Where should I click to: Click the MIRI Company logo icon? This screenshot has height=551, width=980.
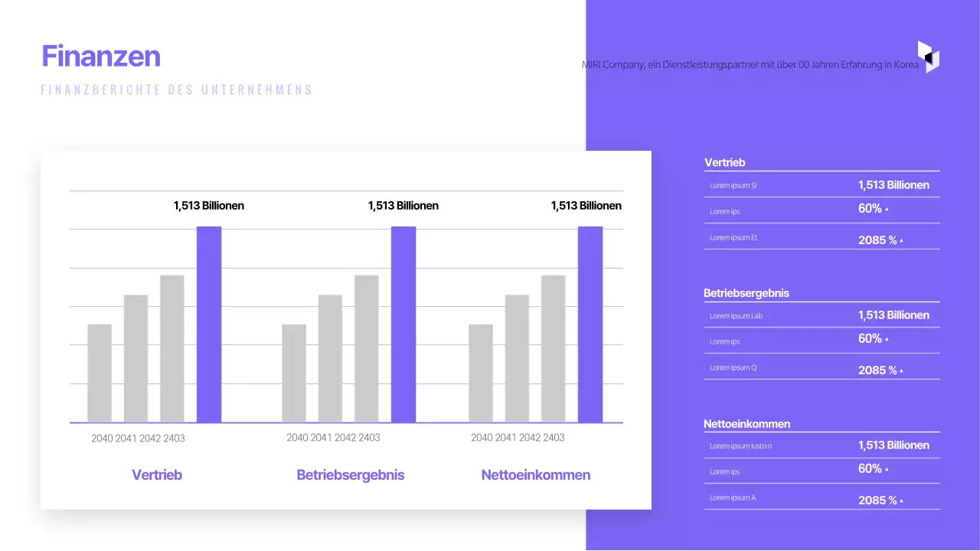(928, 57)
